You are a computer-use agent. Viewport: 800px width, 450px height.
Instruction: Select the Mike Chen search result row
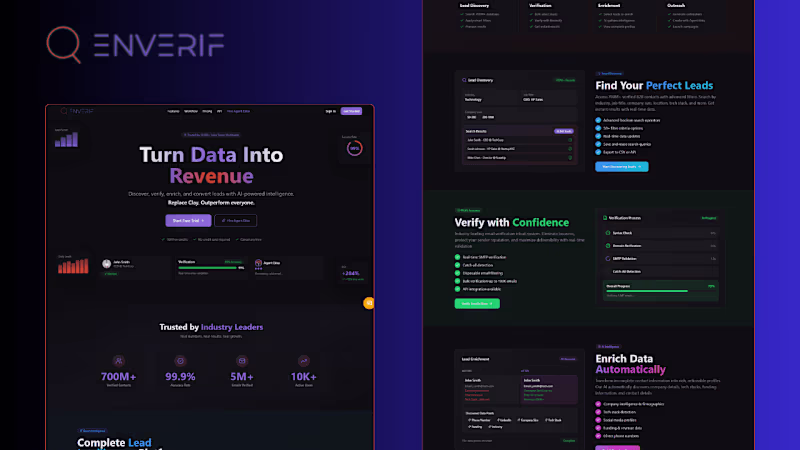[519, 158]
